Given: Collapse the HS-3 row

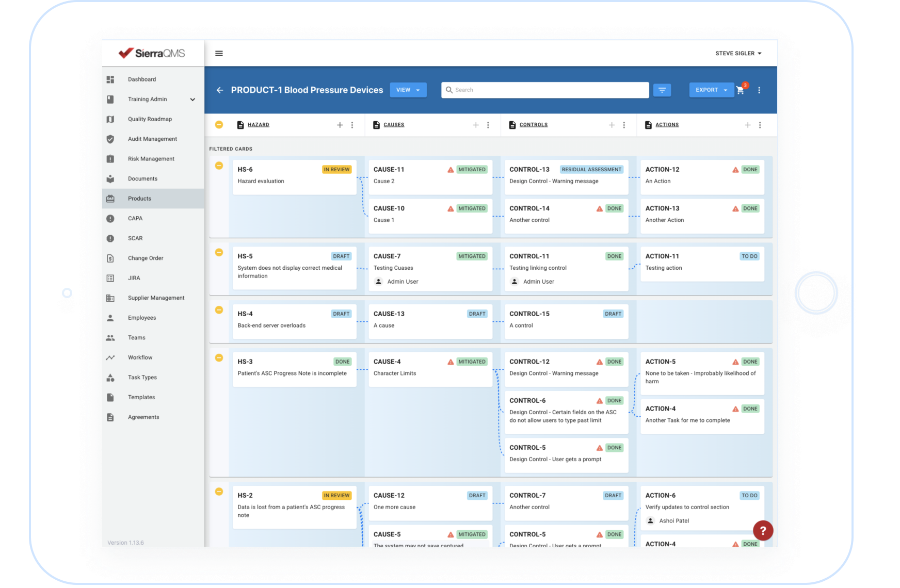Looking at the screenshot, I should coord(219,358).
